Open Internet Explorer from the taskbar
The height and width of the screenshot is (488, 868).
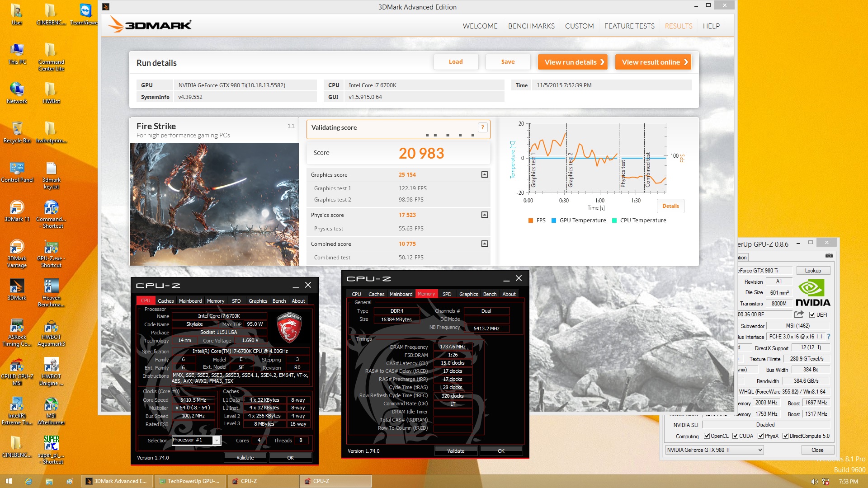click(x=28, y=481)
